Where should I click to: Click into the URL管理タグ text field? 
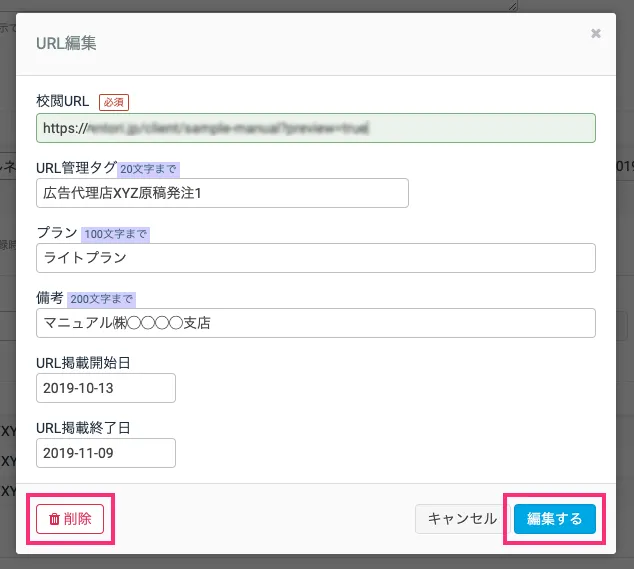click(x=222, y=193)
